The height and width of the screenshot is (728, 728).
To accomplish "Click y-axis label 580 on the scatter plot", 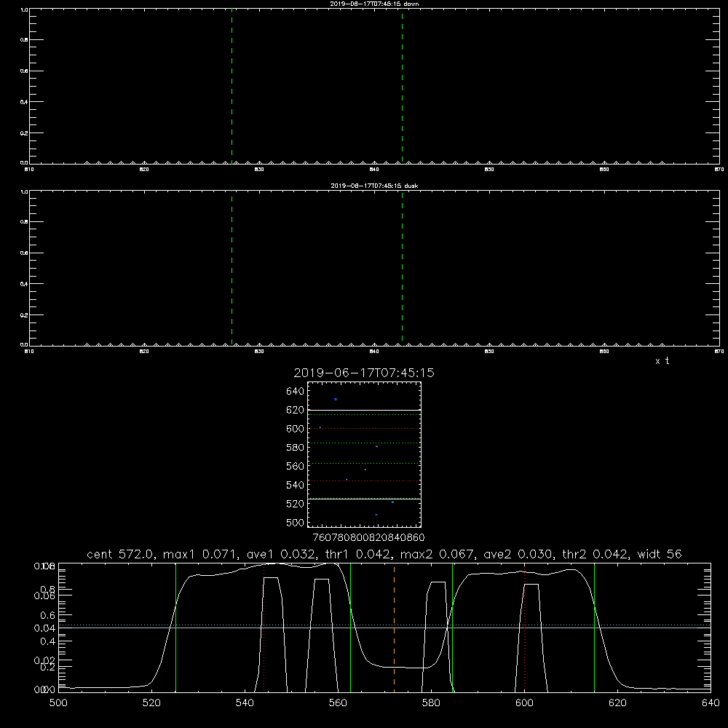I will pyautogui.click(x=296, y=448).
